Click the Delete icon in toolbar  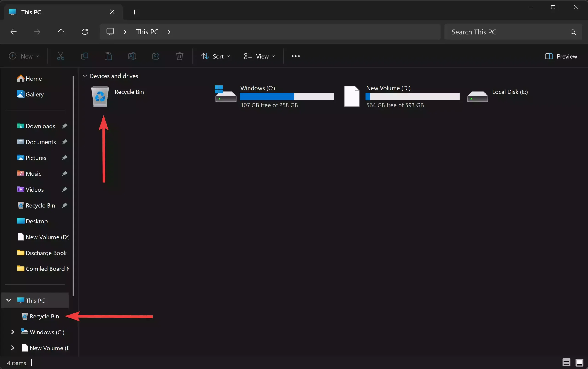(179, 56)
